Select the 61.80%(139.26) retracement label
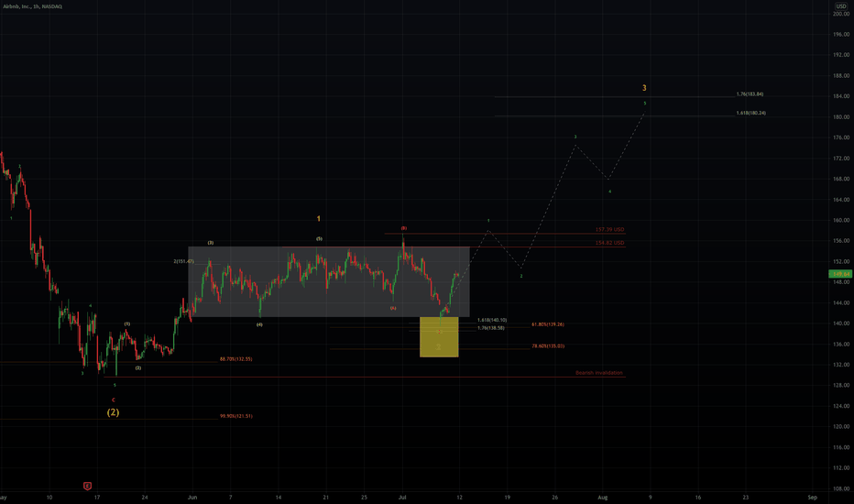 (x=547, y=324)
